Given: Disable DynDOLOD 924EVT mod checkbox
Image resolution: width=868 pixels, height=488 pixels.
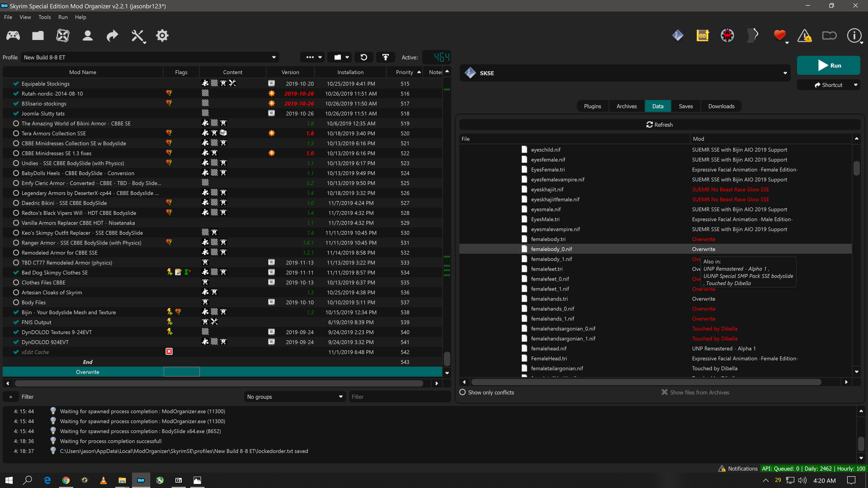Looking at the screenshot, I should 16,342.
